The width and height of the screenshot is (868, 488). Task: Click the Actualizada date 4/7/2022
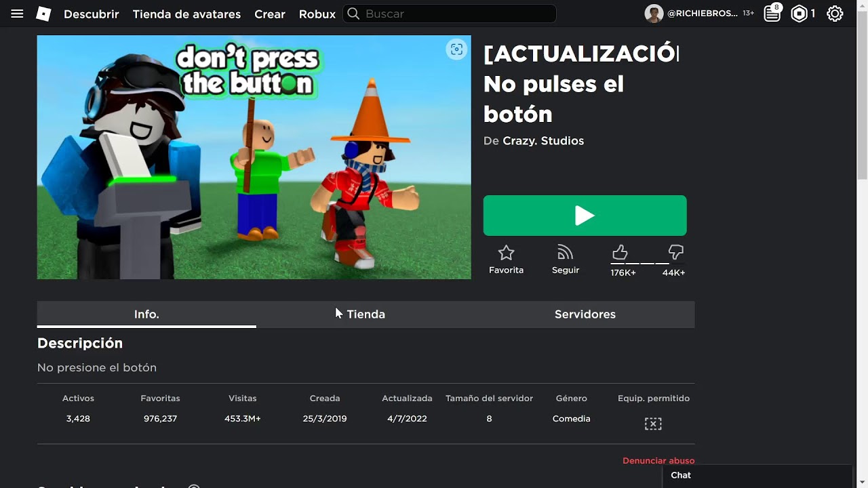click(x=407, y=419)
